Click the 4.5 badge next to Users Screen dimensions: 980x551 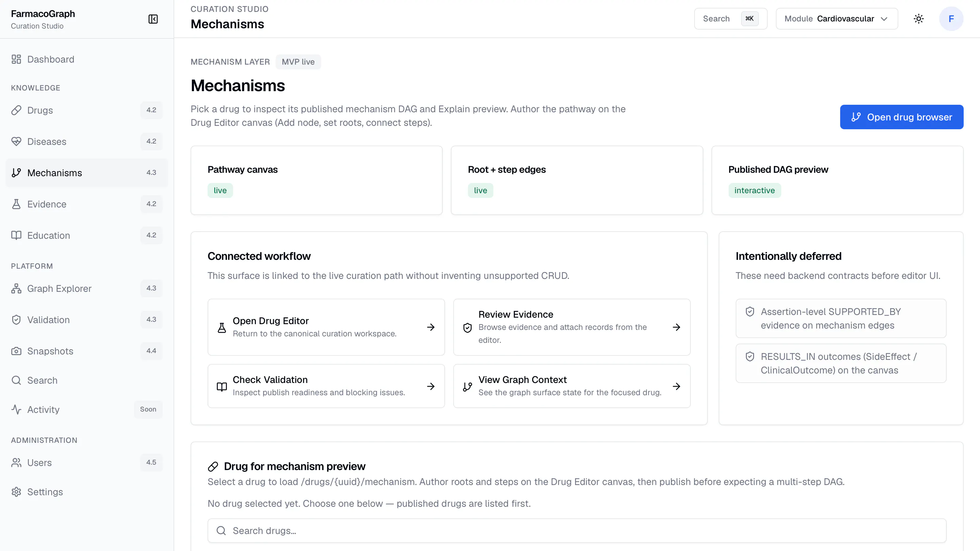click(x=151, y=463)
